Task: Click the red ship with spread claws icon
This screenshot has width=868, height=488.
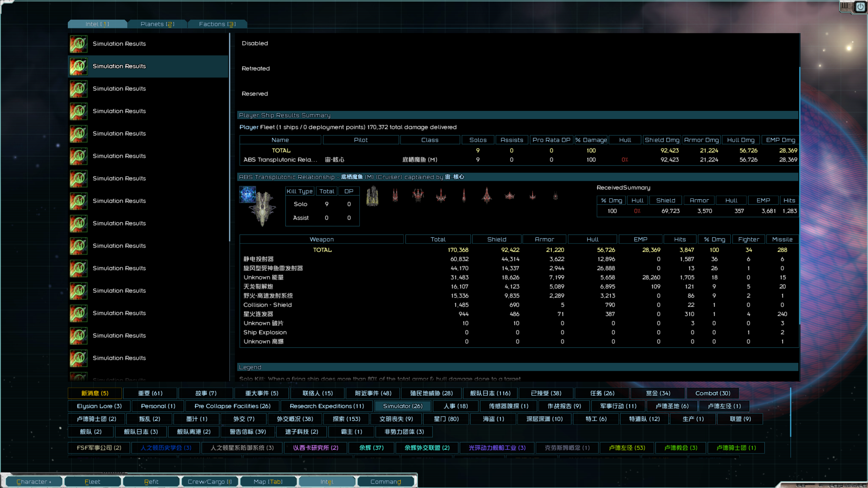Action: click(x=418, y=195)
